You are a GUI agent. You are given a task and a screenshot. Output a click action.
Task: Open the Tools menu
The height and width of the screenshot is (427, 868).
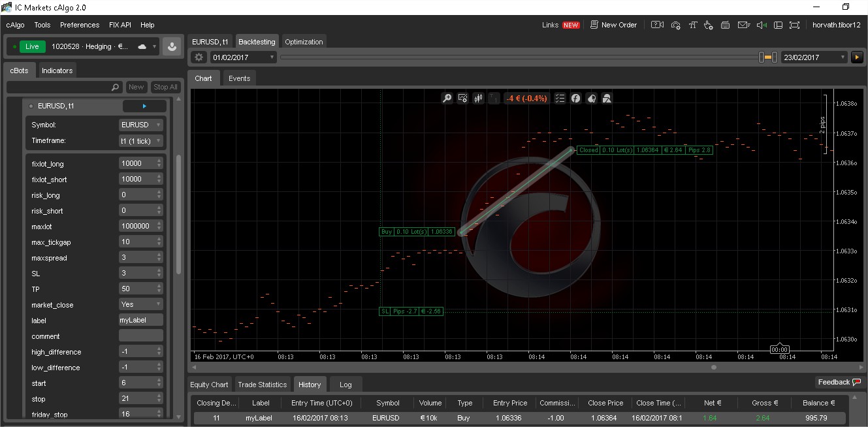coord(42,25)
